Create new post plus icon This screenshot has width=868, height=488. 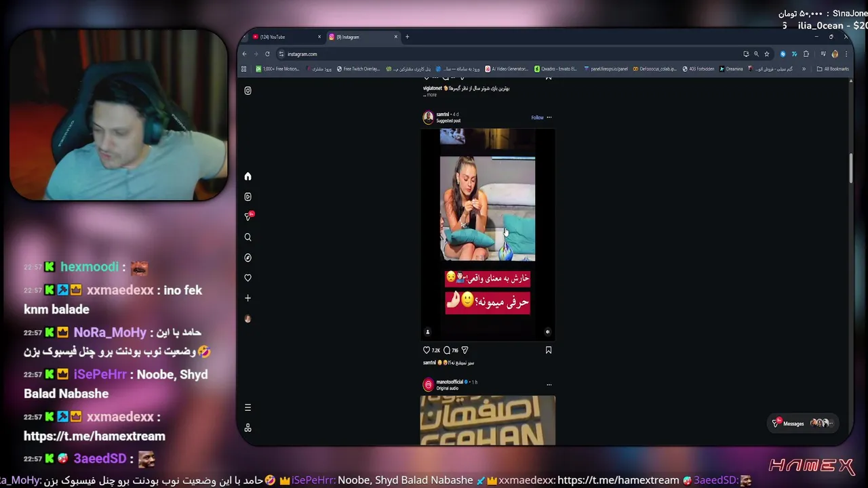(x=248, y=298)
